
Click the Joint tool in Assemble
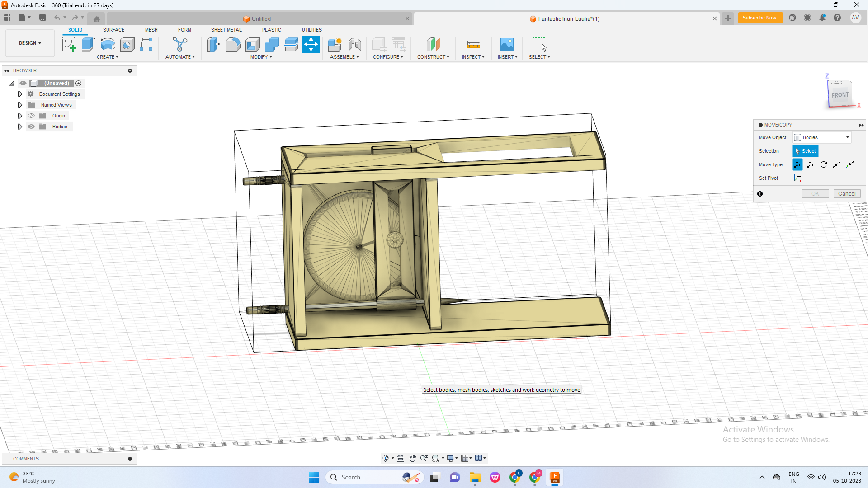[x=354, y=44]
